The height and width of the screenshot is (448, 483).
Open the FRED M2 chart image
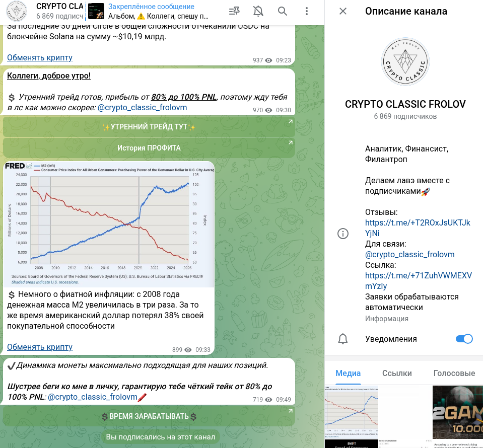pyautogui.click(x=109, y=224)
